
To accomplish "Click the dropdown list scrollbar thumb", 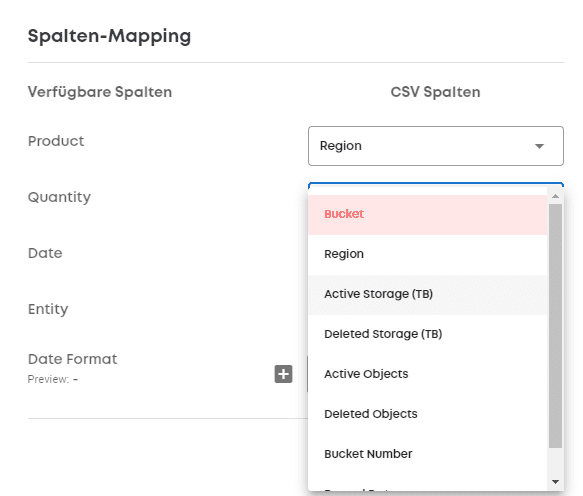I will pyautogui.click(x=555, y=326).
